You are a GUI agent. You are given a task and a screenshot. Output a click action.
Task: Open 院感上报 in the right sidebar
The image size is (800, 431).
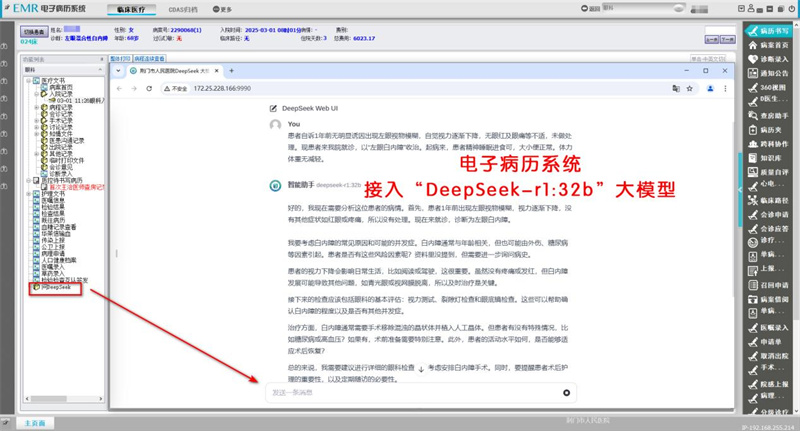click(x=768, y=384)
